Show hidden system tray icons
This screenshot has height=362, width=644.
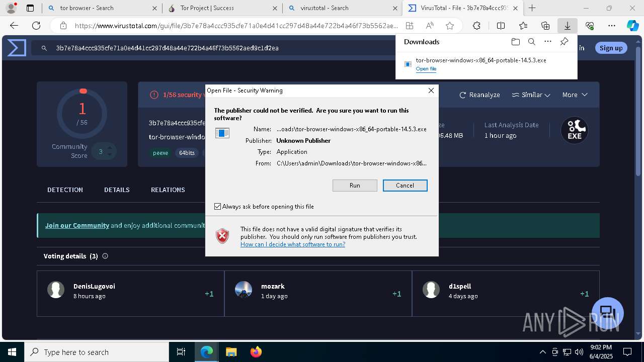click(x=542, y=352)
